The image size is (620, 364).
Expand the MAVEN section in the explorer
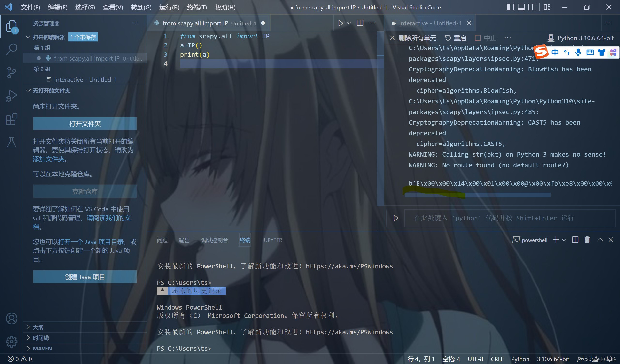point(42,349)
